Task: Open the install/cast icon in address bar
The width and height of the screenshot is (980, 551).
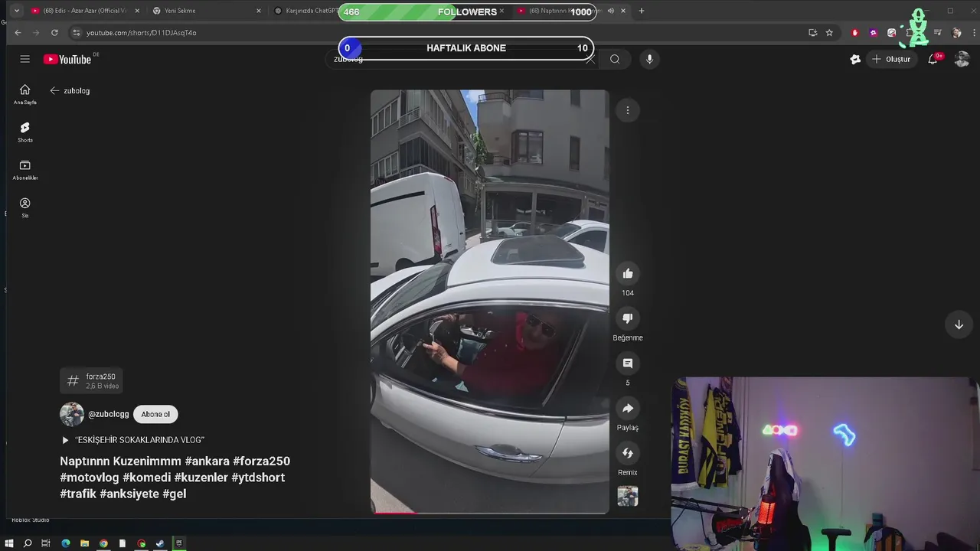Action: pos(812,33)
